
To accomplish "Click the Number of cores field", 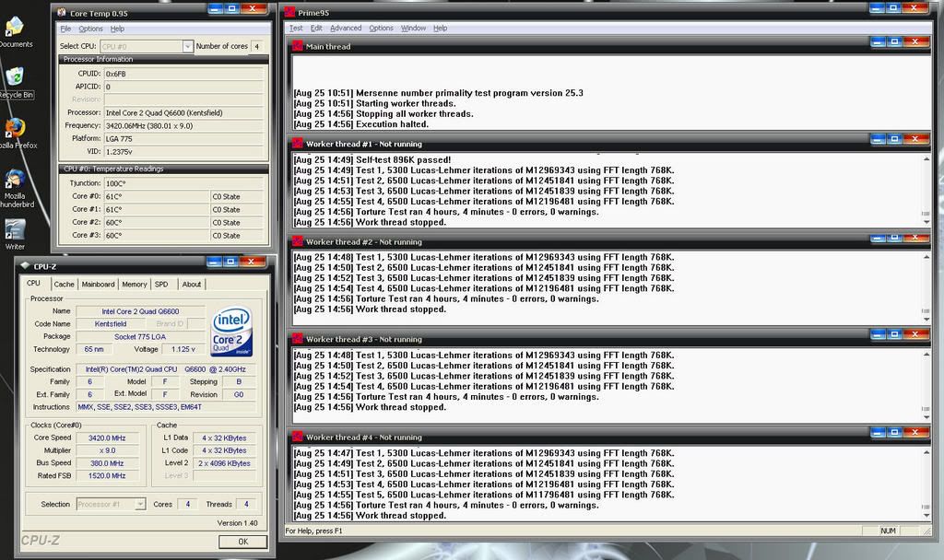I will coord(257,46).
